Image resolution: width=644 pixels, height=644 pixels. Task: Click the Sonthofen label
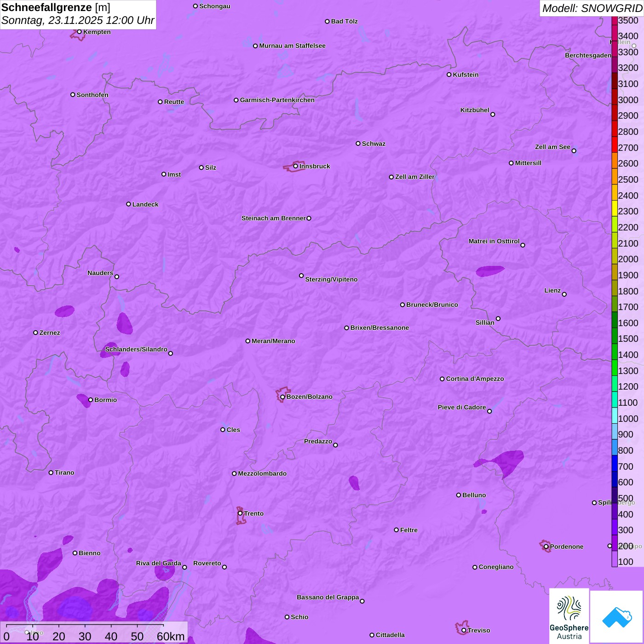click(x=92, y=95)
